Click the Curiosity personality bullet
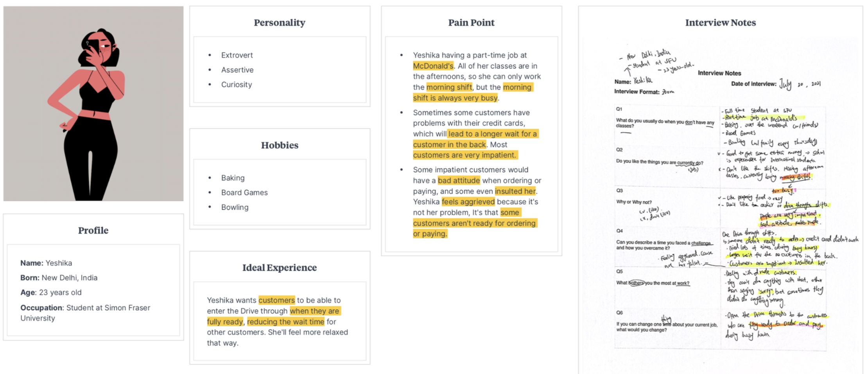This screenshot has height=374, width=868. [x=237, y=85]
